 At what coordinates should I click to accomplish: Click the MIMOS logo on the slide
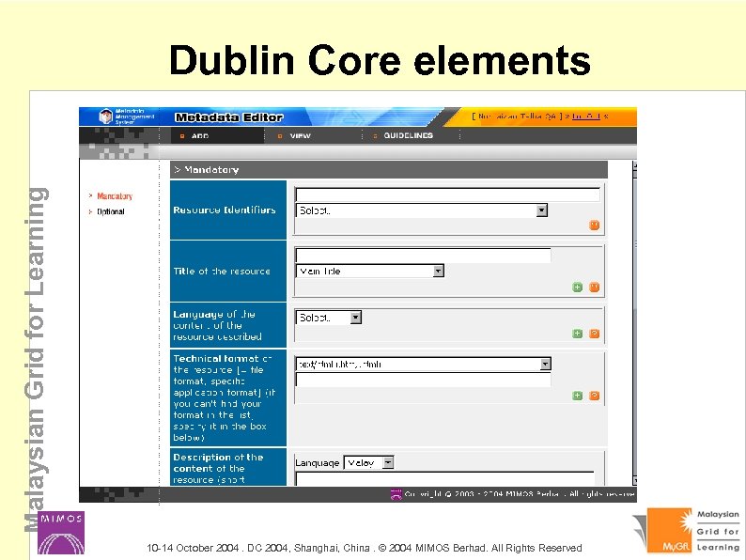tap(61, 533)
